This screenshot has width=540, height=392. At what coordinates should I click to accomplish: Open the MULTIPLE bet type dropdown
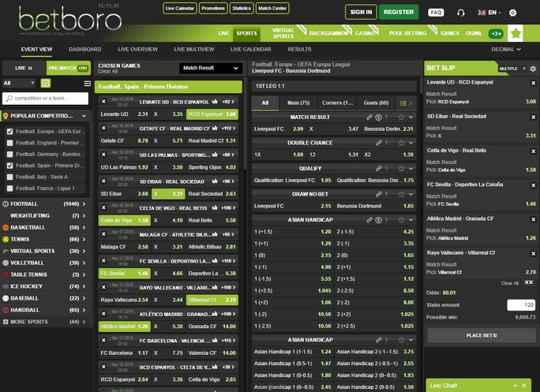pos(512,69)
